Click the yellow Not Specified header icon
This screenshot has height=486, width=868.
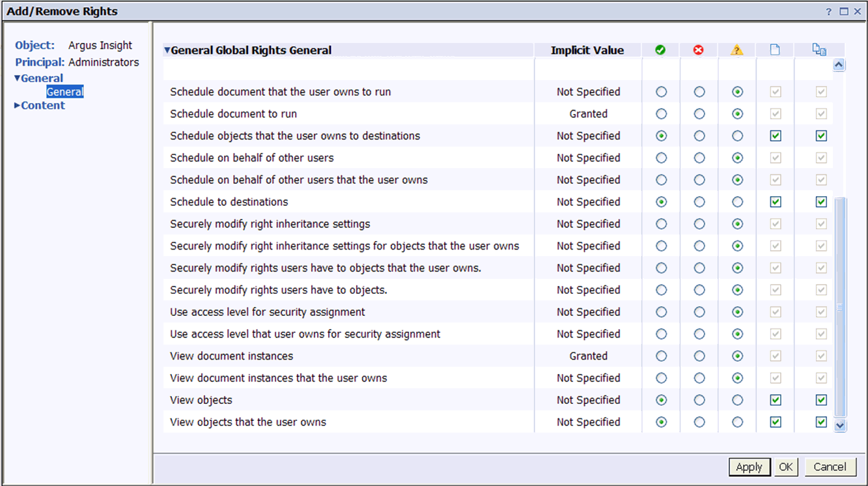click(x=737, y=50)
